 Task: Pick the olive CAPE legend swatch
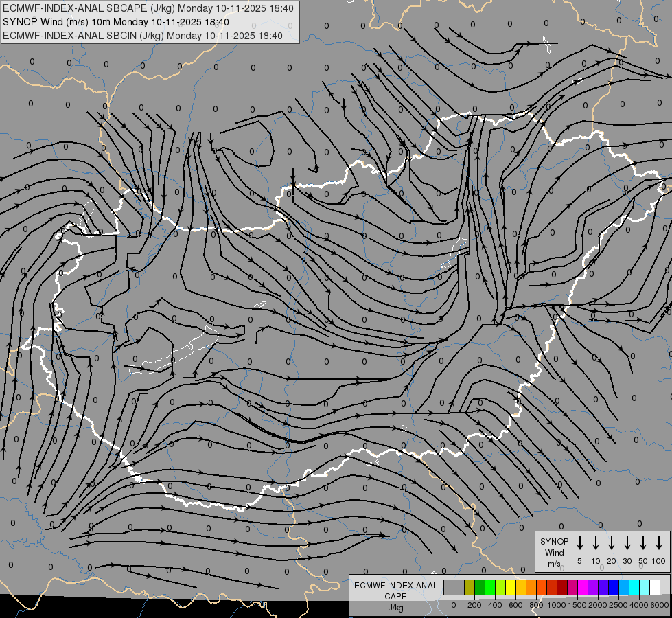(x=470, y=587)
